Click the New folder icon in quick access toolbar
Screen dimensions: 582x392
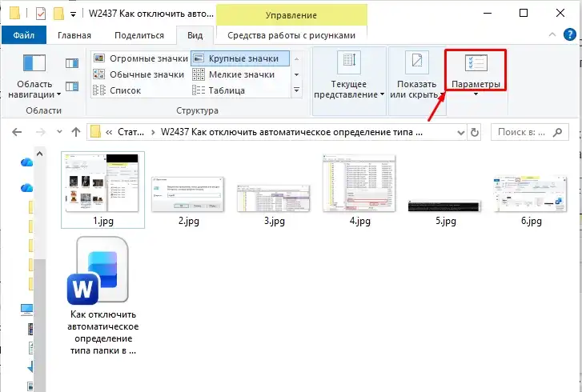58,14
